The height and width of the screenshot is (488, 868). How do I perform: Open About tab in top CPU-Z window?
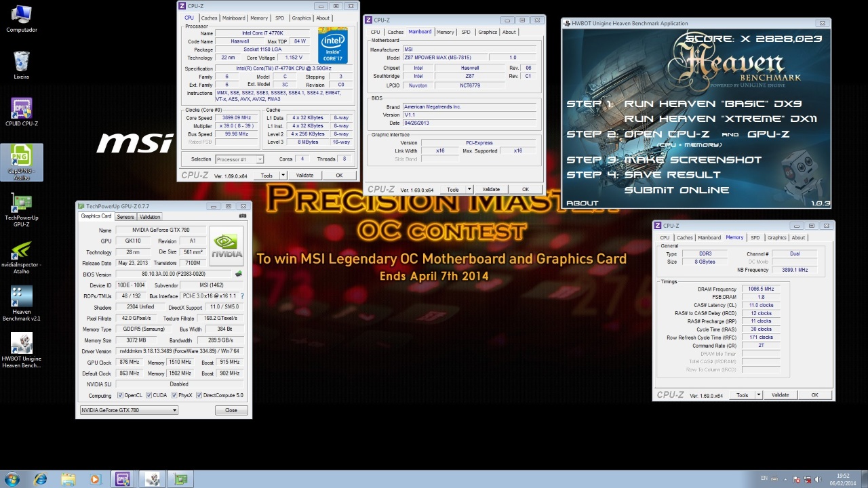(323, 18)
